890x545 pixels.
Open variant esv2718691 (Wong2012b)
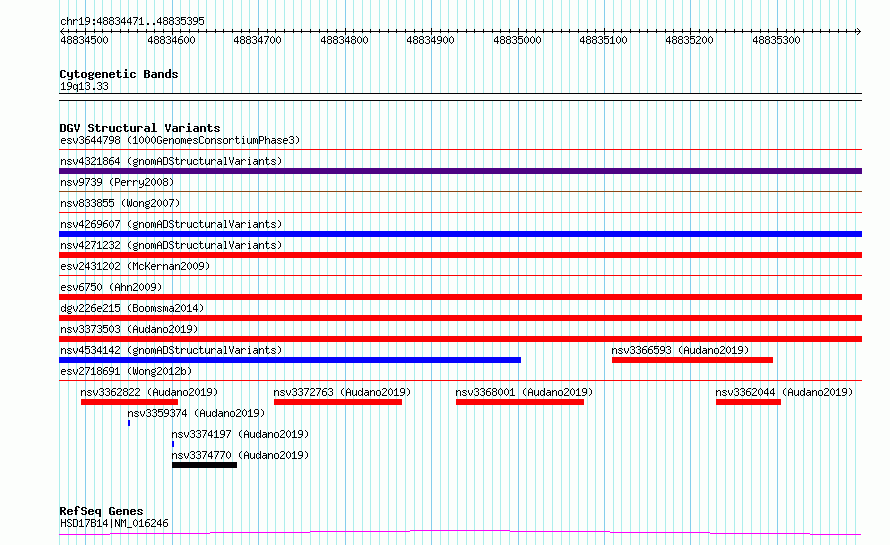126,371
